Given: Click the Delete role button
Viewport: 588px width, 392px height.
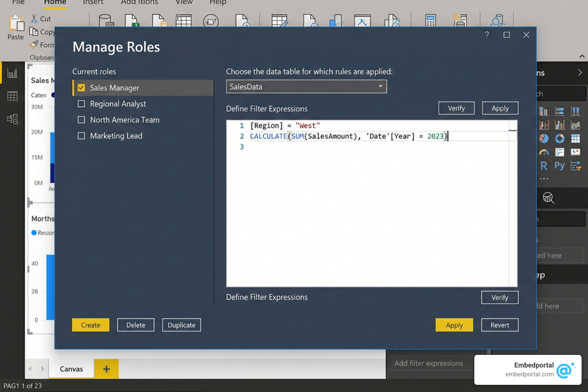Looking at the screenshot, I should (x=136, y=325).
